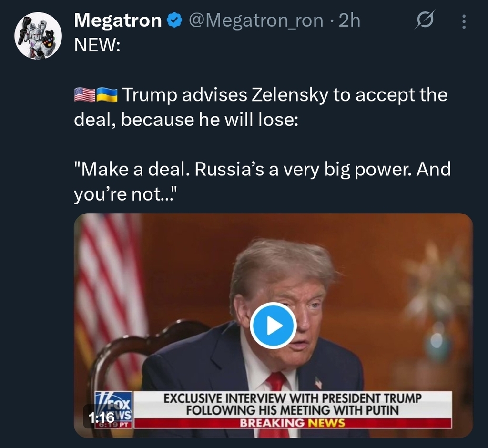
Task: Click the US flag emoji
Action: [x=84, y=95]
